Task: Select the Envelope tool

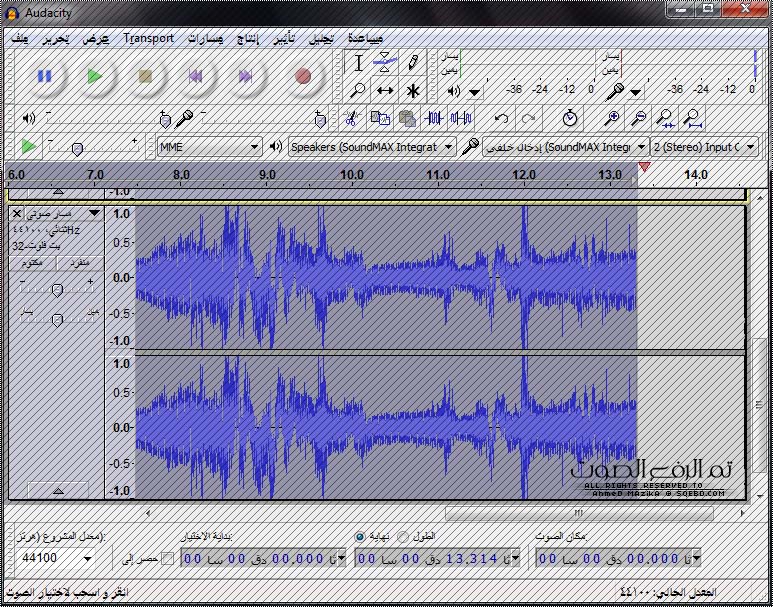Action: coord(385,62)
